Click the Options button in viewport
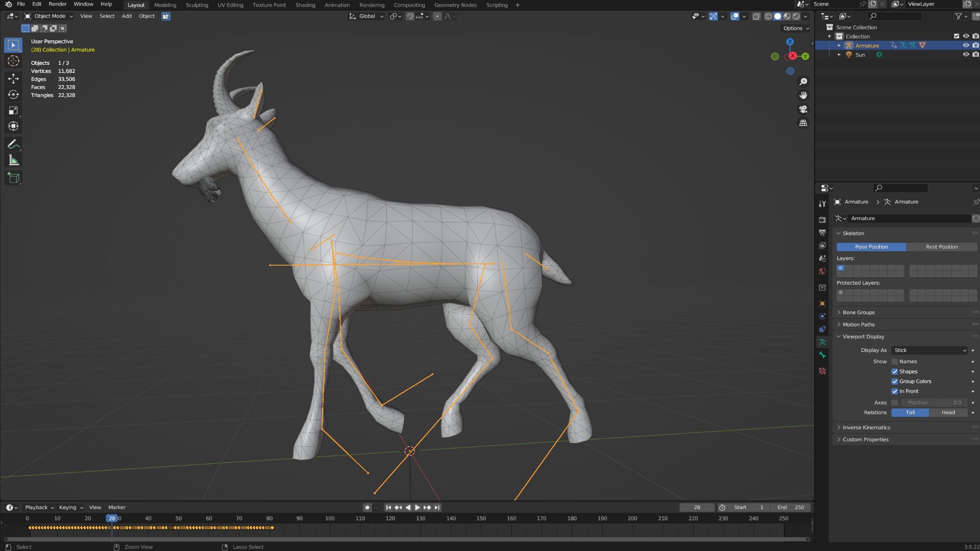Image resolution: width=980 pixels, height=551 pixels. [x=796, y=29]
